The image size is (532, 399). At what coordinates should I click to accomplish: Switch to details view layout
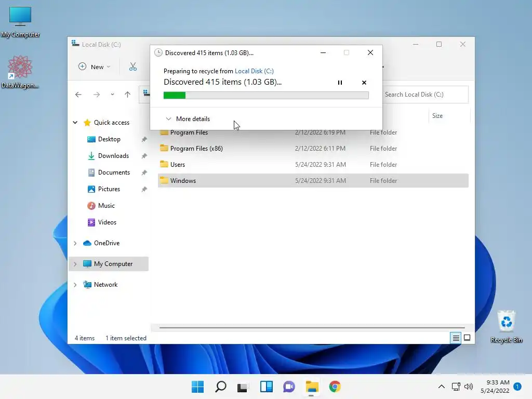point(456,338)
